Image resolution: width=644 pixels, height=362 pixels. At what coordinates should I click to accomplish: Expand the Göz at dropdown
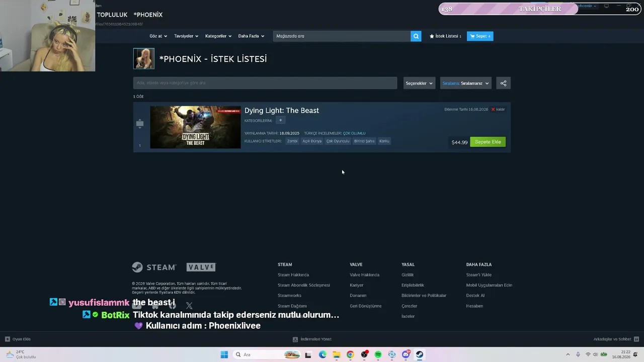pos(158,36)
